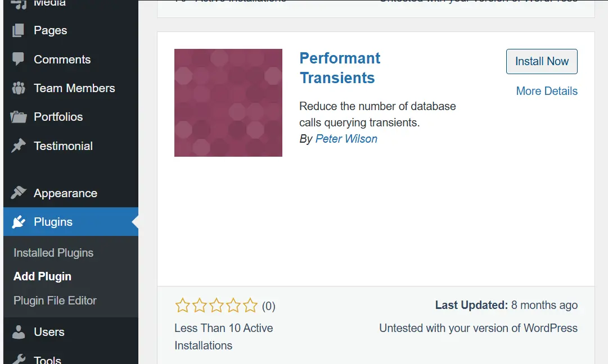Switch to Installed Plugins
608x364 pixels.
point(53,253)
